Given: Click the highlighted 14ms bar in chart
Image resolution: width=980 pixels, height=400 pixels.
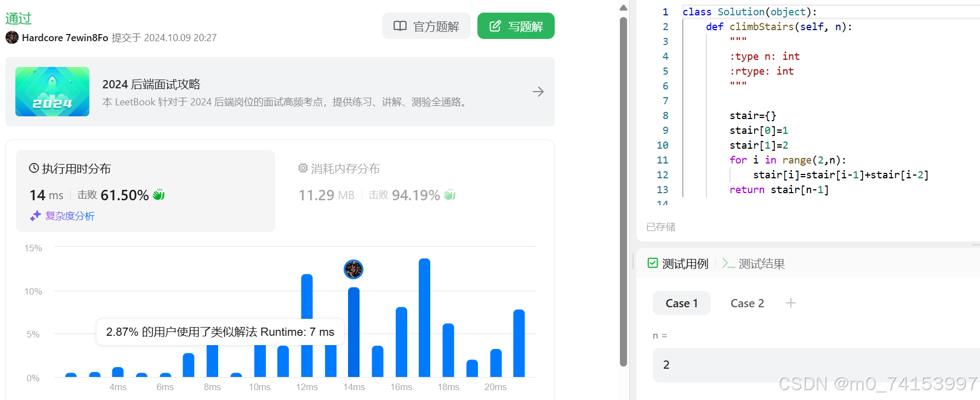Looking at the screenshot, I should pyautogui.click(x=354, y=332).
